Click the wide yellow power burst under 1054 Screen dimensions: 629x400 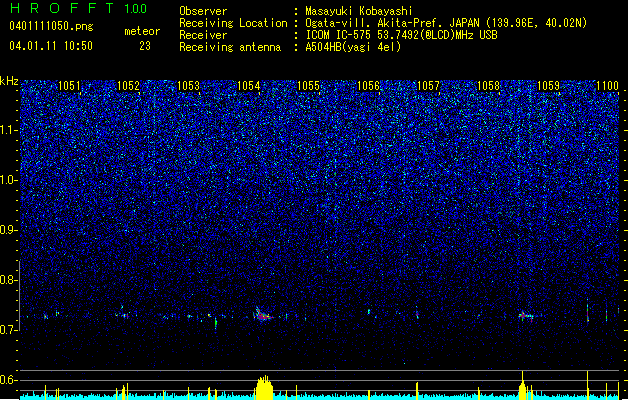tap(264, 388)
